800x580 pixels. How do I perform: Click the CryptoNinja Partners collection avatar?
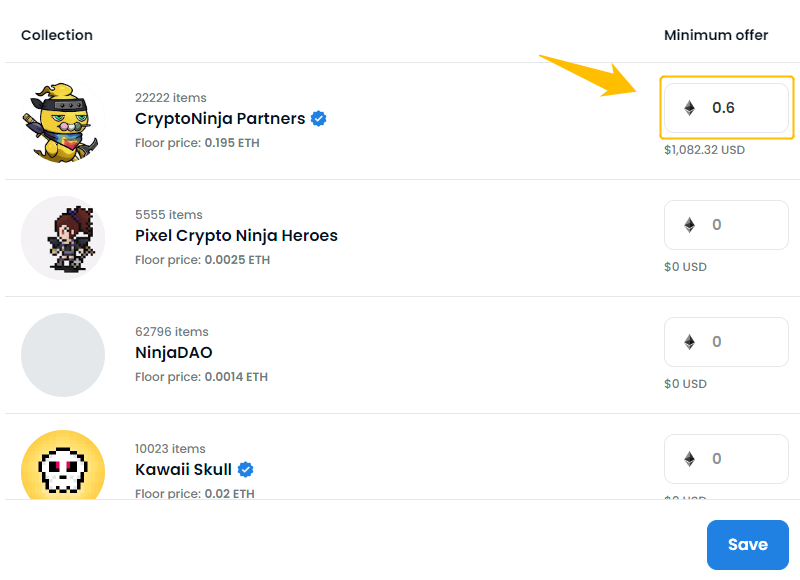tap(63, 121)
